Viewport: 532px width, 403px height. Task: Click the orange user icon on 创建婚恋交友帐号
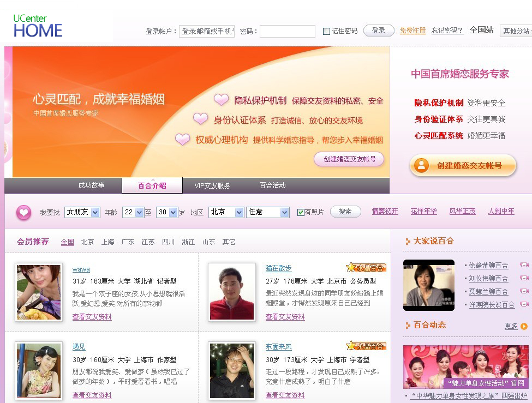421,166
